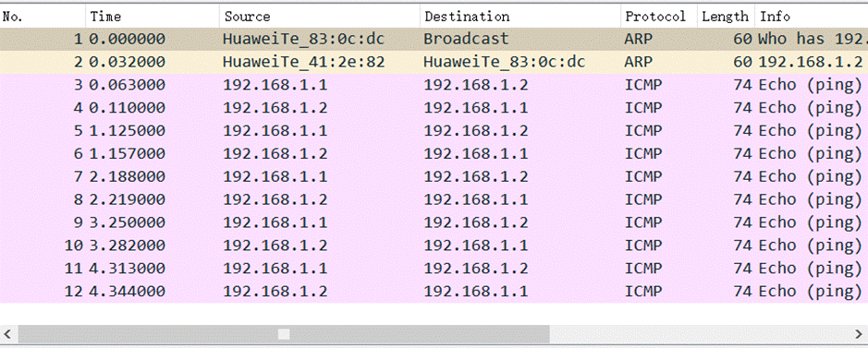The height and width of the screenshot is (348, 868).
Task: Select packet 1 ARP broadcast row
Action: [434, 39]
